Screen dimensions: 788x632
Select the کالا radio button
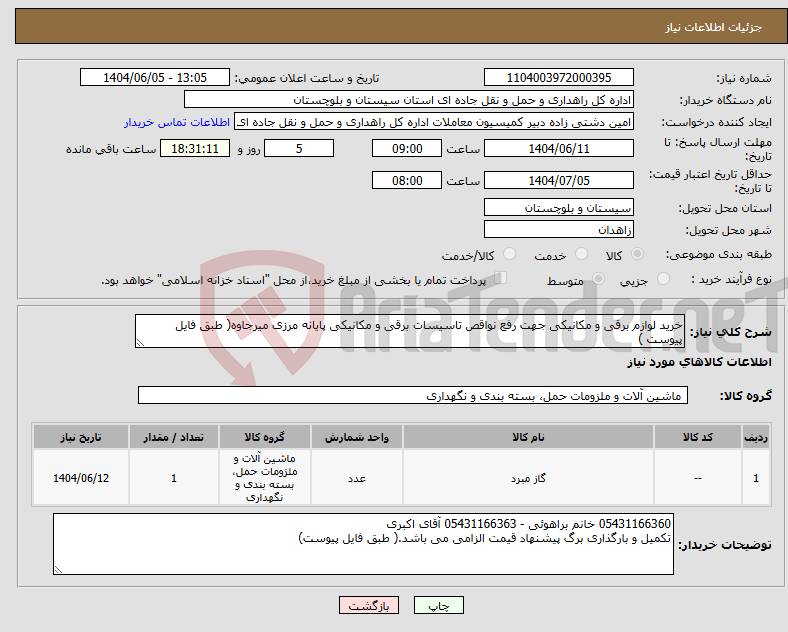[x=637, y=254]
